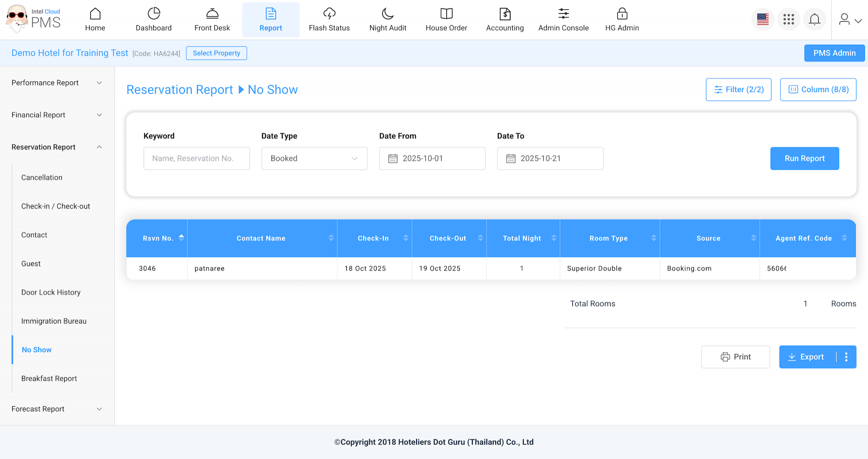This screenshot has width=868, height=459.
Task: Click the Run Report button
Action: [804, 158]
